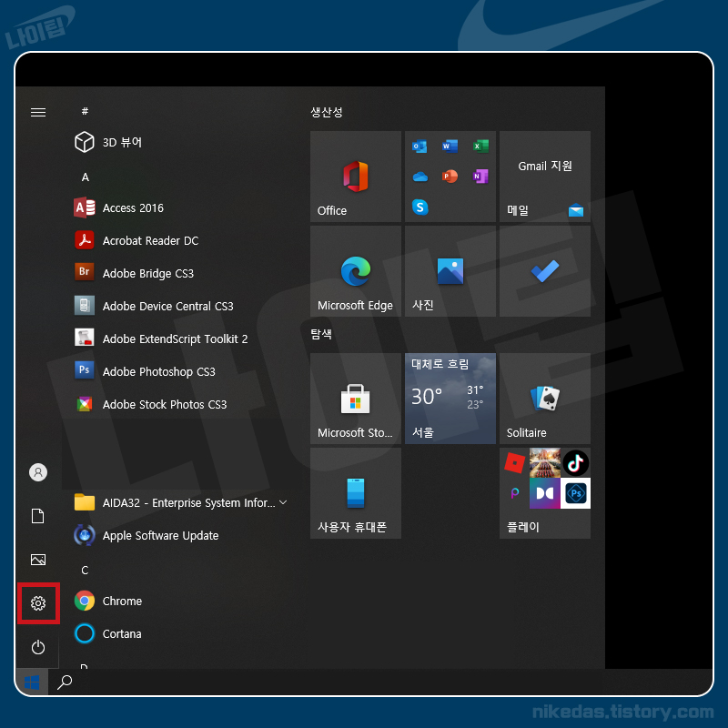Click Excel icon in Office tile group
Screen dimensions: 728x728
pos(480,147)
